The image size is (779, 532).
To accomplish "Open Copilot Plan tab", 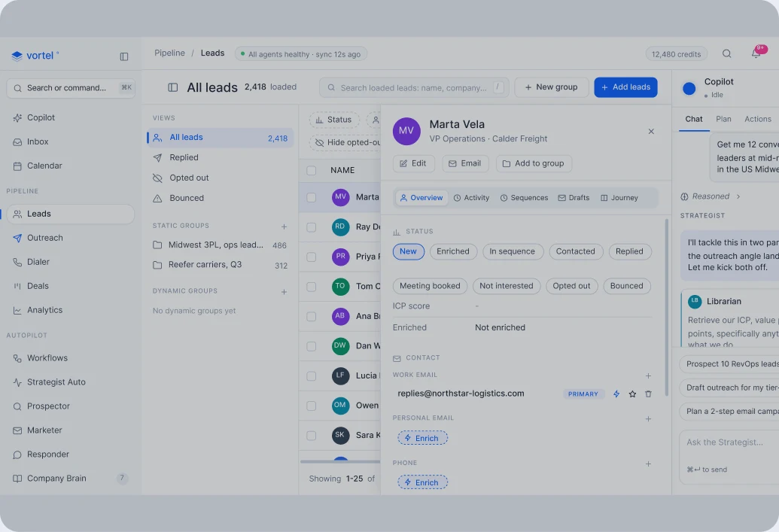I will pos(723,119).
